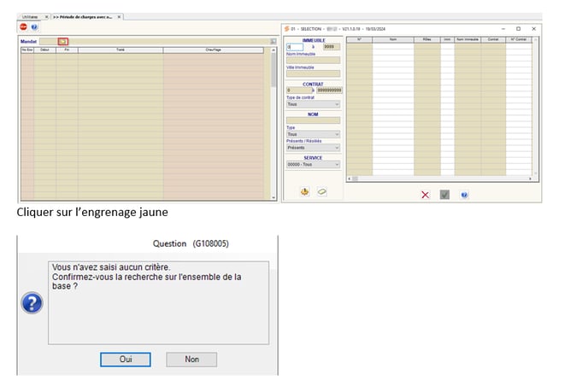Open the Mandat folder lookup icon
The height and width of the screenshot is (386, 588).
click(x=63, y=41)
